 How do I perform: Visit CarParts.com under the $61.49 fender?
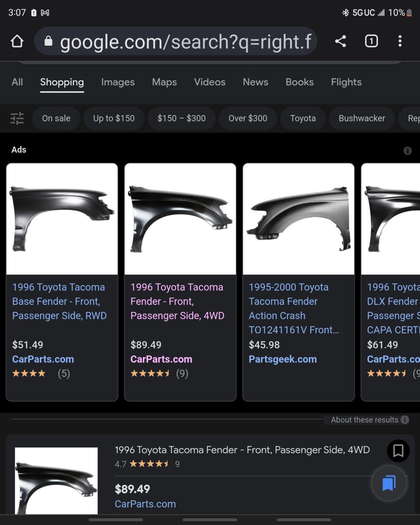point(393,359)
